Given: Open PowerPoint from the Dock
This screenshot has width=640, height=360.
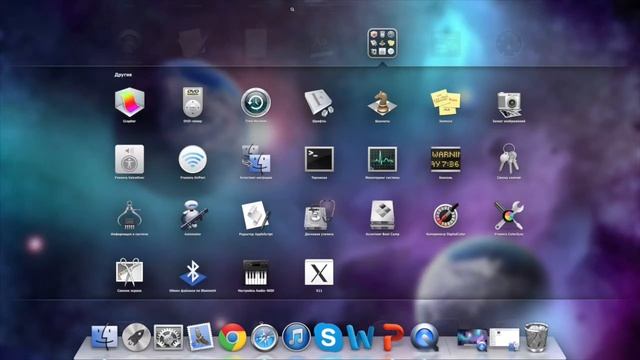Looking at the screenshot, I should pyautogui.click(x=393, y=337).
